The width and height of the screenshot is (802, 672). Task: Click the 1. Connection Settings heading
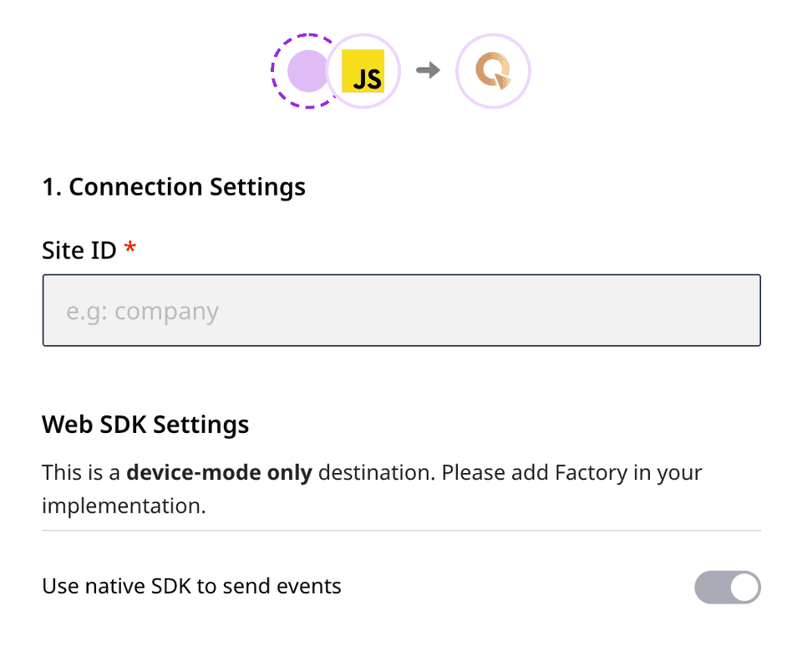point(174,186)
